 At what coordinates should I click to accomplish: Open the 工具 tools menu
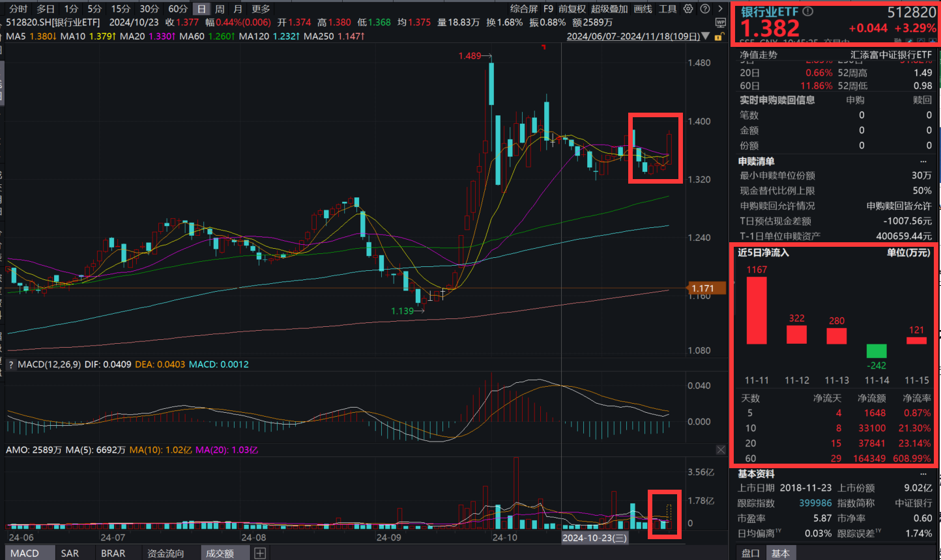coord(668,8)
